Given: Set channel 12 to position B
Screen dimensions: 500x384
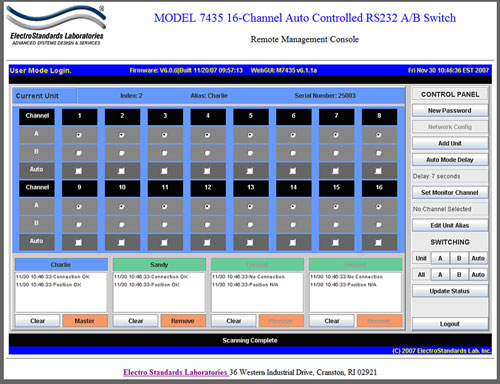Looking at the screenshot, I should pos(207,225).
